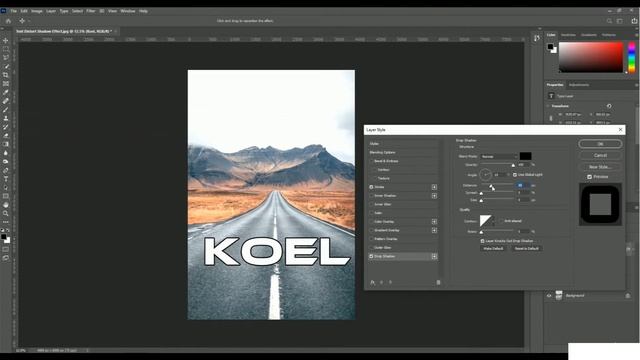Open the Properties panel options menu
Image resolution: width=640 pixels, height=360 pixels.
tap(636, 85)
